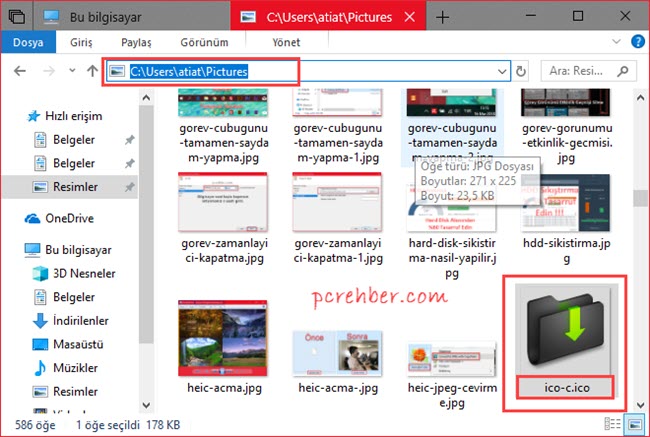Go back with the left arrow

point(20,71)
